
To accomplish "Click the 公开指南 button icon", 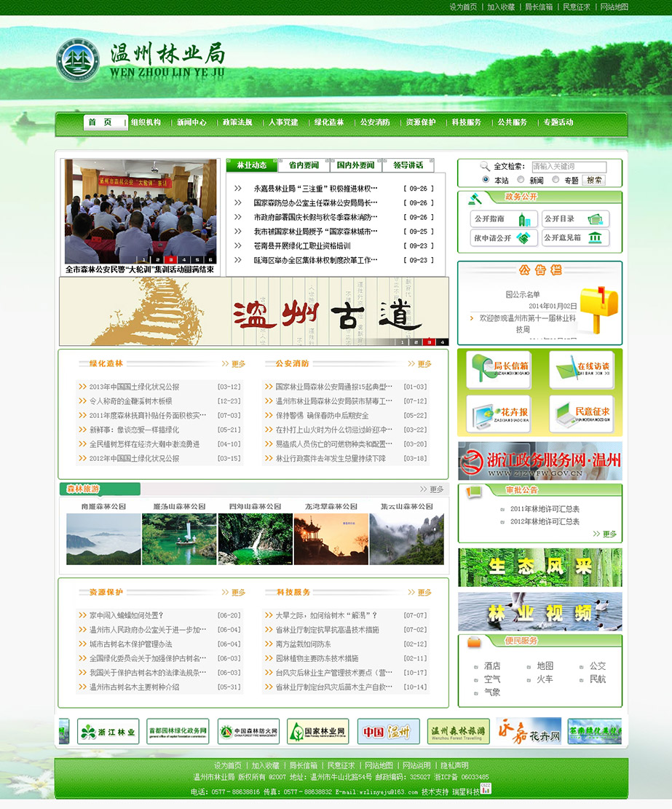I will [x=524, y=220].
